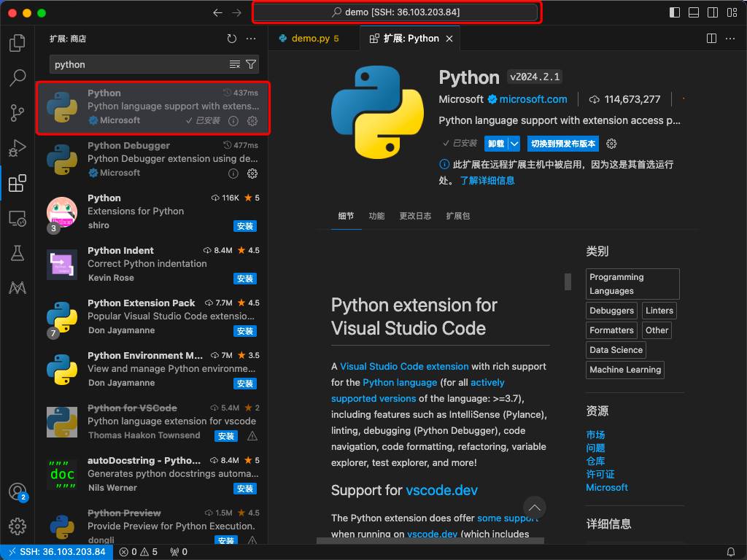Screen dimensions: 747x560
Task: Open the SSH 36.103.203.84 remote status item
Action: tap(57, 552)
